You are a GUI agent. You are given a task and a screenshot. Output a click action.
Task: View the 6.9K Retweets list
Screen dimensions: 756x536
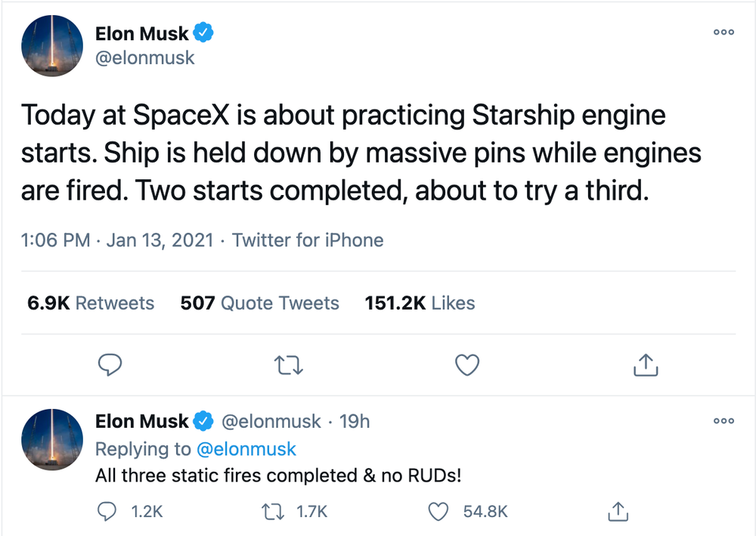point(91,303)
